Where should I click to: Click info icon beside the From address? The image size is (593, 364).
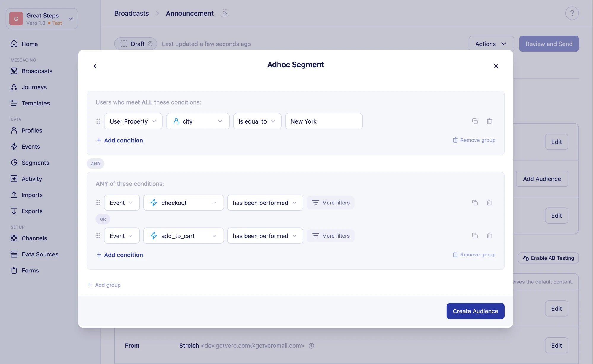[x=311, y=346]
